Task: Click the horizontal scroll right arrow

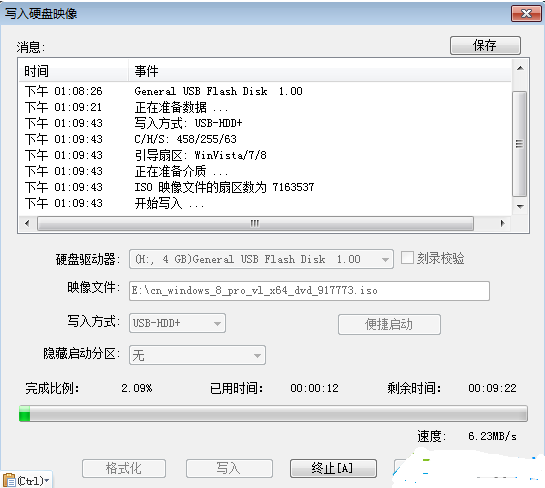Action: coord(503,223)
